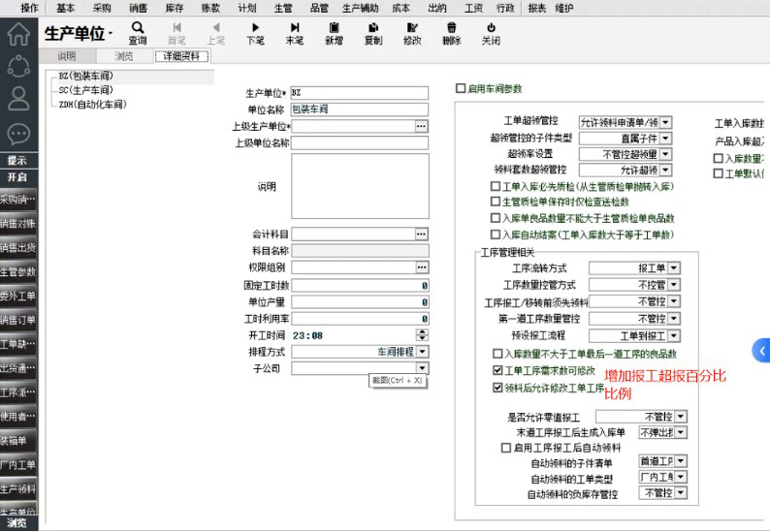Check 生管质检单保存时仅检查送检数

click(x=496, y=202)
